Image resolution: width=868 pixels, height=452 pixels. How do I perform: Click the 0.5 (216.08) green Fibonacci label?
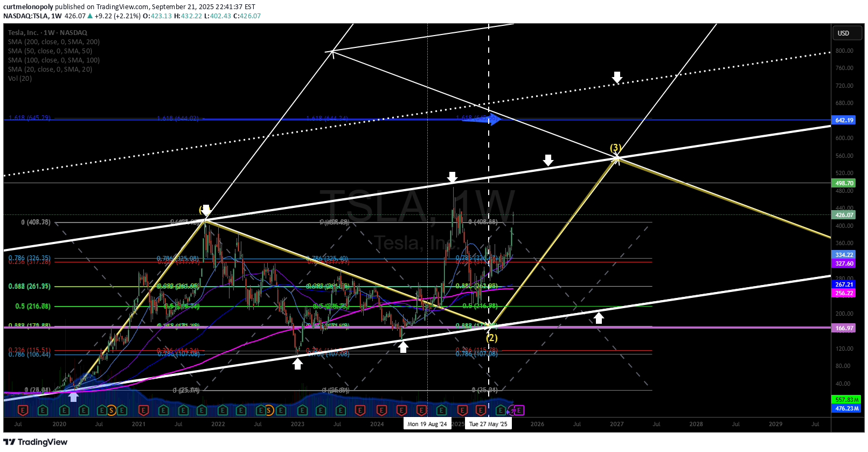[33, 306]
